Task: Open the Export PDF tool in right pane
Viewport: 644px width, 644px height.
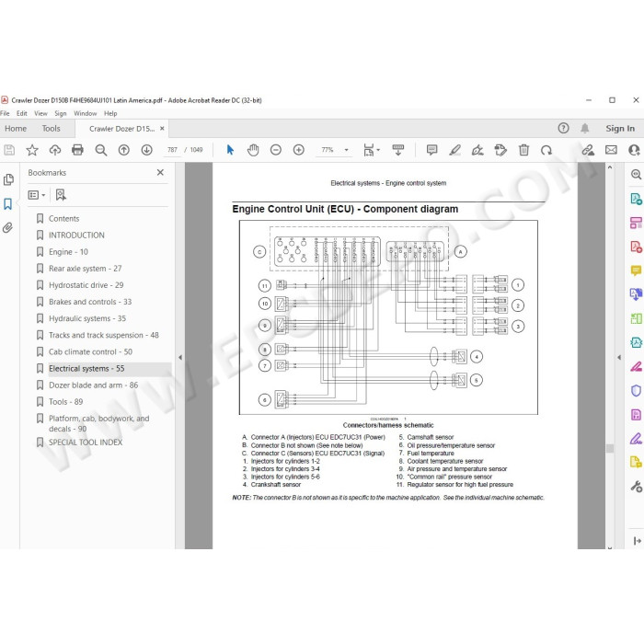Action: point(636,200)
